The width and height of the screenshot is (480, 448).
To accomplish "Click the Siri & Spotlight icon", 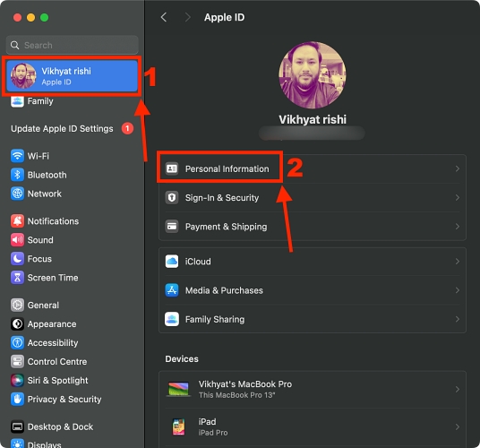I will [17, 380].
